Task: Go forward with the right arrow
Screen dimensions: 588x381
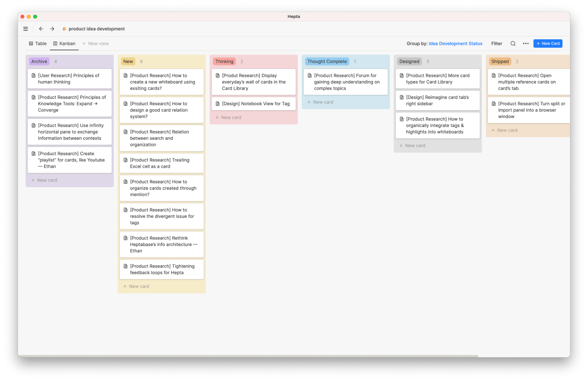Action: pos(52,29)
